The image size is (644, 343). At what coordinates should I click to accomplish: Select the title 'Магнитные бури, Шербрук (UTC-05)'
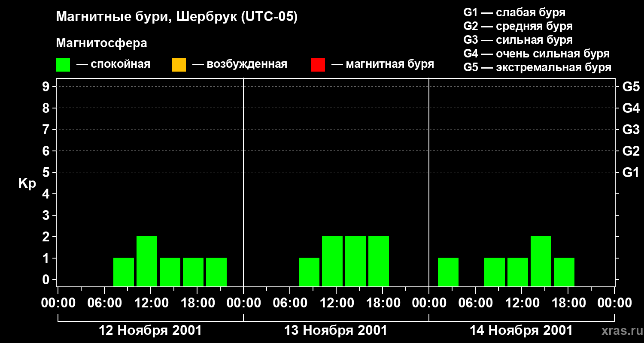click(176, 17)
